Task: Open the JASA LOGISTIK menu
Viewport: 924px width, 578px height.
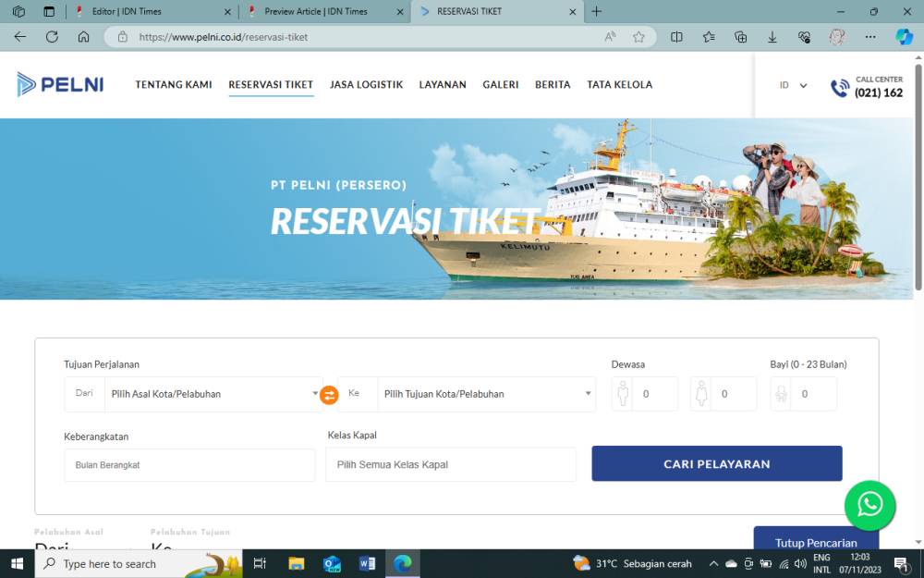Action: 366,84
